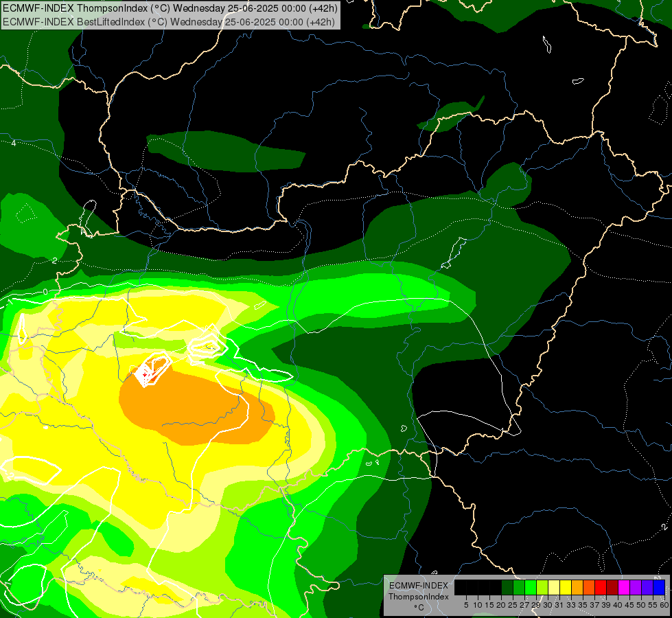Click the legend value label 50
This screenshot has width=672, height=618.
point(640,605)
